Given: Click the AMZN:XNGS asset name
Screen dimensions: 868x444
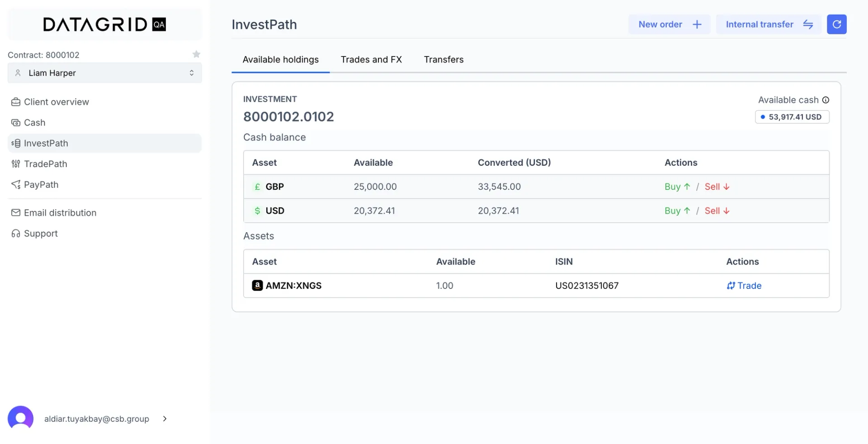Looking at the screenshot, I should coord(293,285).
